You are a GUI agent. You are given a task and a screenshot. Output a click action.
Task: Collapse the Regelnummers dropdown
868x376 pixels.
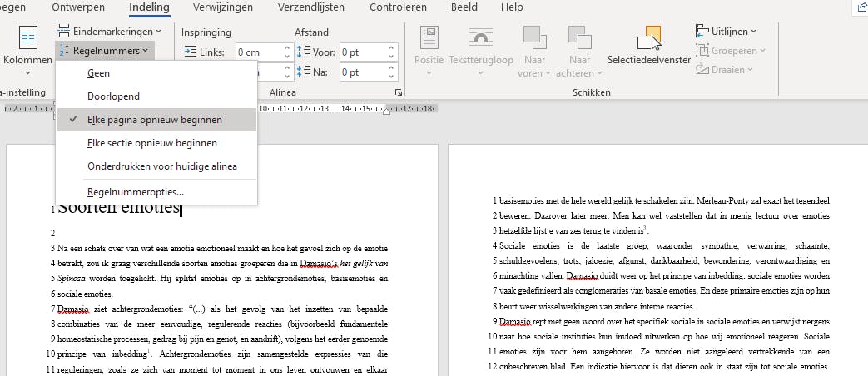(105, 51)
